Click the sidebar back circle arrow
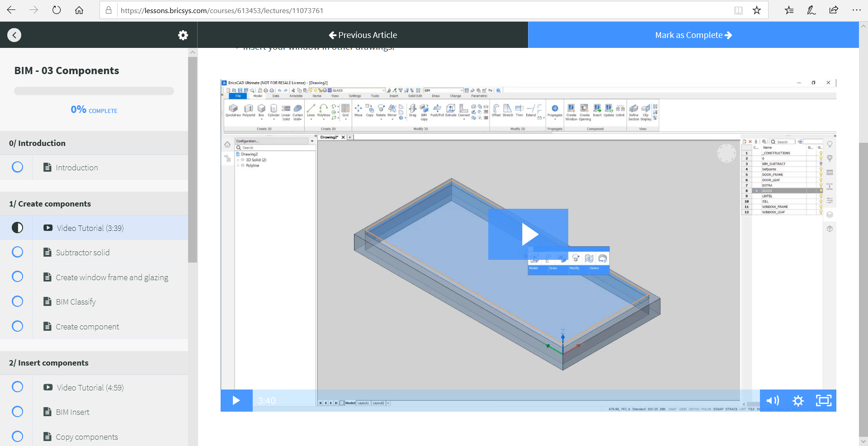868x446 pixels. click(x=14, y=35)
